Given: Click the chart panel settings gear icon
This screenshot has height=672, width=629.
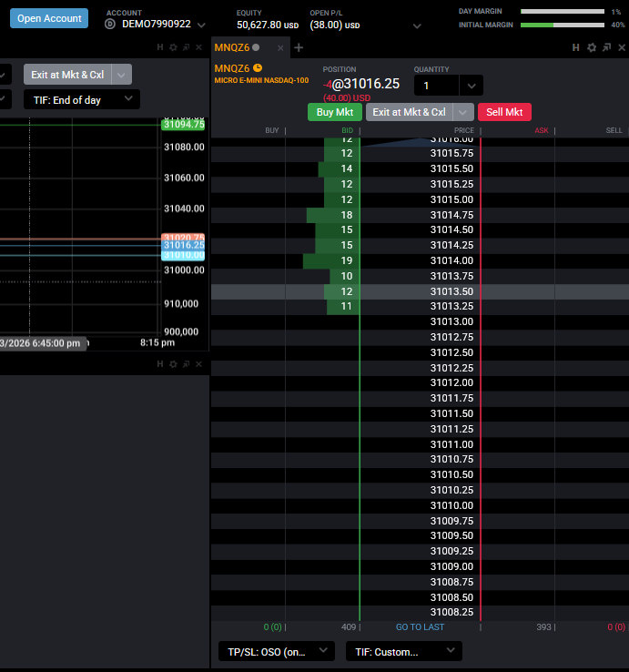Looking at the screenshot, I should pos(173,47).
